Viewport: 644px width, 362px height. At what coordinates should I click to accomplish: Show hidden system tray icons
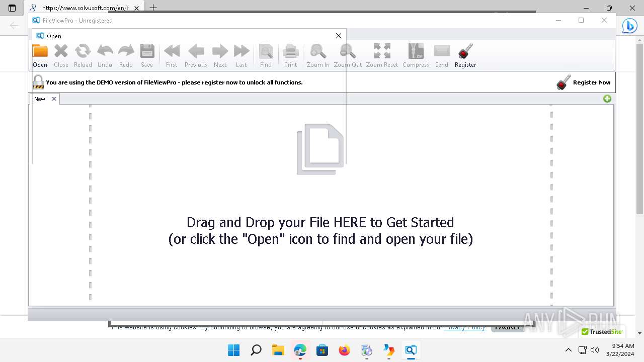coord(569,350)
